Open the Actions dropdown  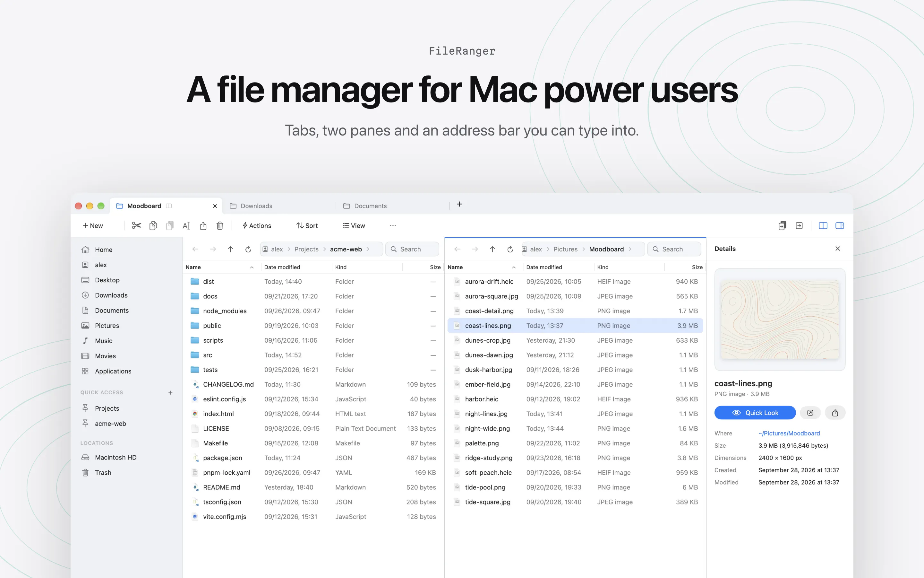(257, 225)
